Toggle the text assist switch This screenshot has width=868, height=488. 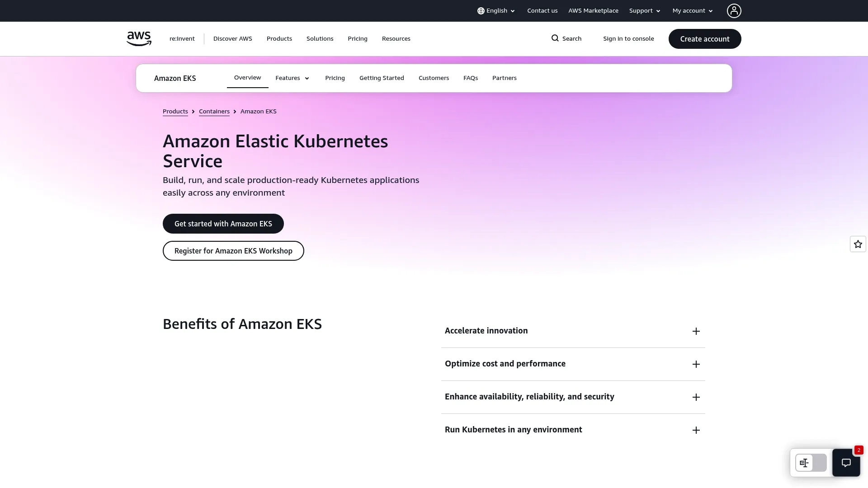pos(811,463)
